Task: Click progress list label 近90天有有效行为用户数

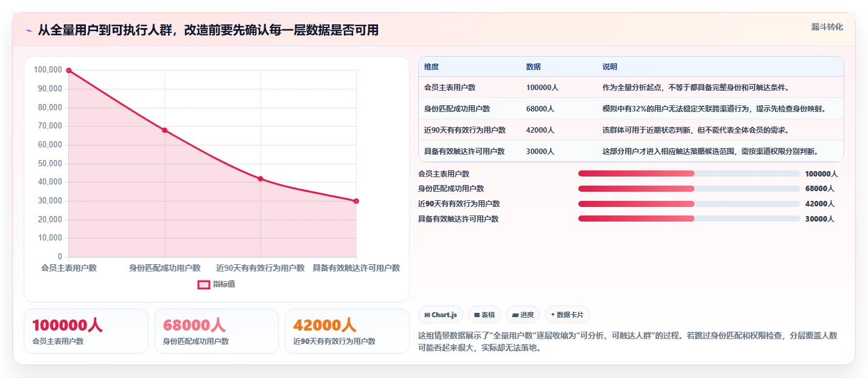Action: [459, 204]
